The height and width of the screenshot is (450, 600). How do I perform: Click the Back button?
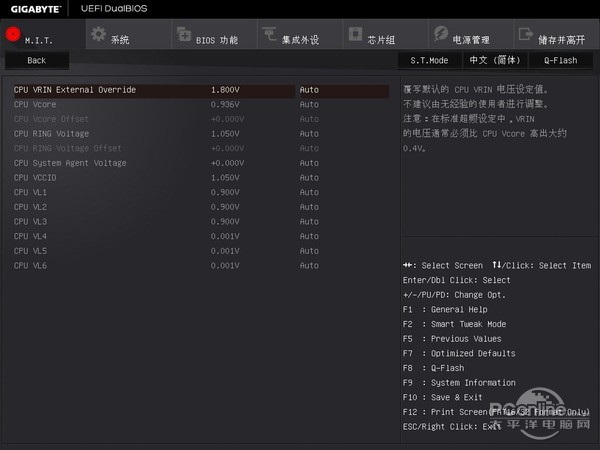(x=37, y=60)
